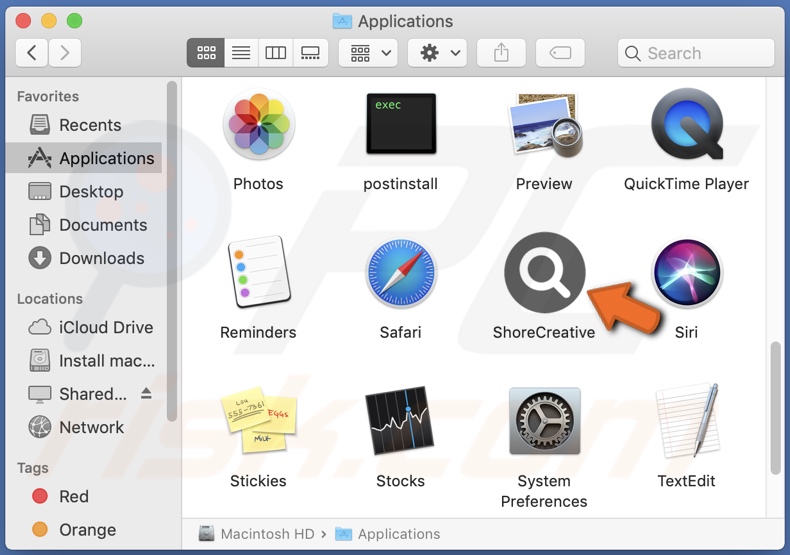Click the Share toolbar button
790x555 pixels.
(x=501, y=52)
